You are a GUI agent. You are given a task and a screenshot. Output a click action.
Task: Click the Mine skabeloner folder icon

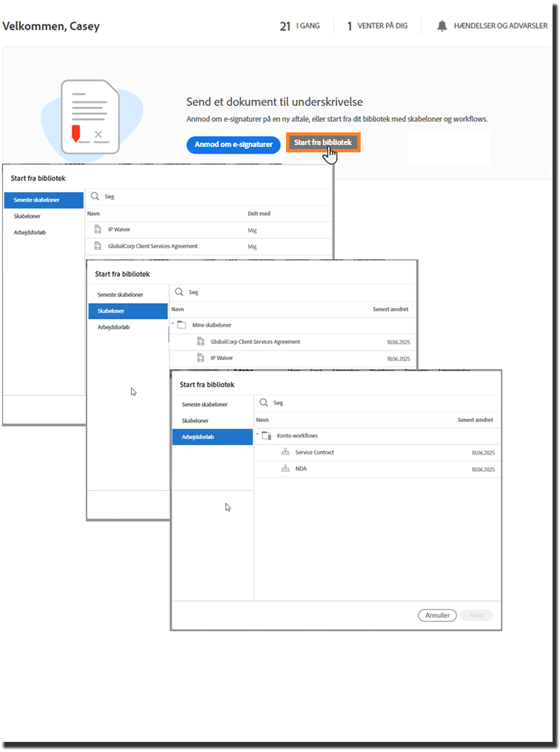[x=181, y=325]
